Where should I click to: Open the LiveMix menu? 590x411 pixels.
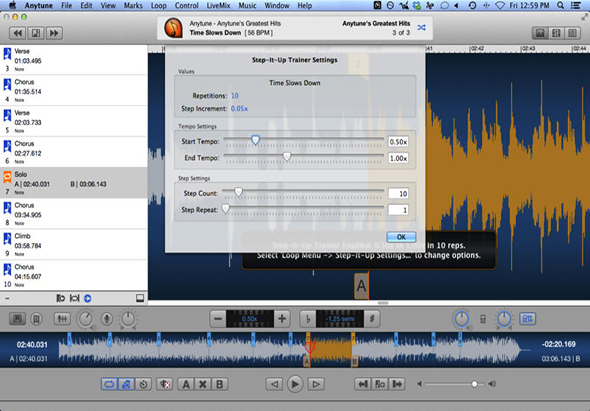(x=218, y=6)
